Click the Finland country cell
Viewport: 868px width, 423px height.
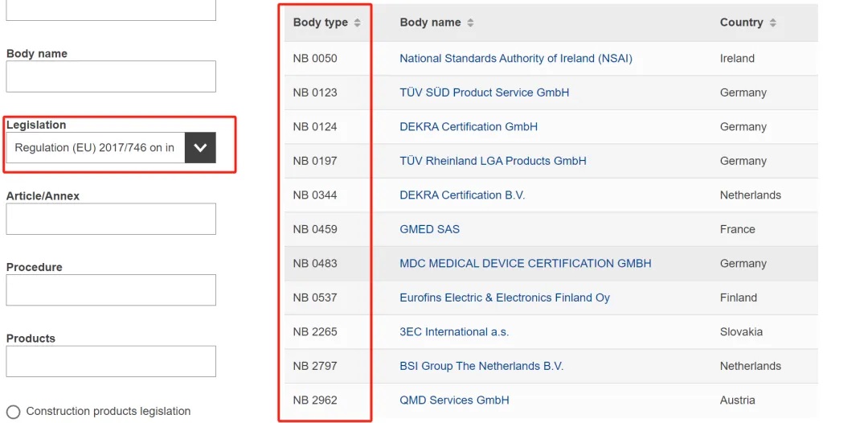click(x=739, y=298)
